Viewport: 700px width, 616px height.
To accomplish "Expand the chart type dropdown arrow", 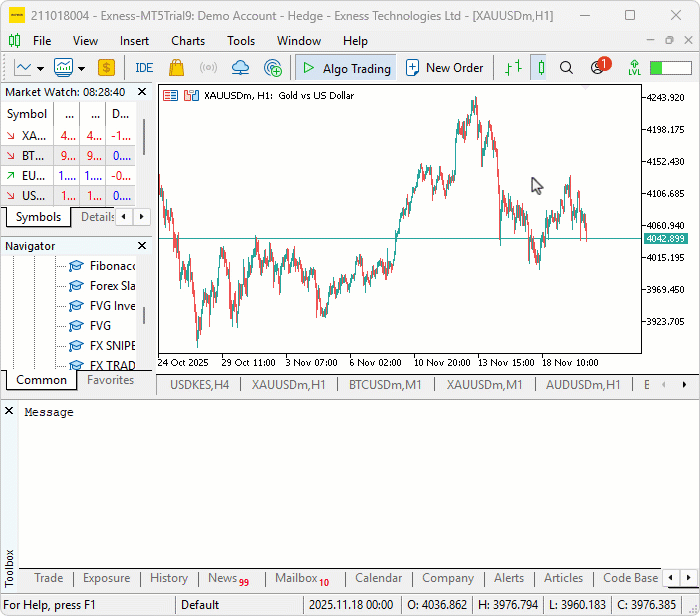I will [x=41, y=69].
